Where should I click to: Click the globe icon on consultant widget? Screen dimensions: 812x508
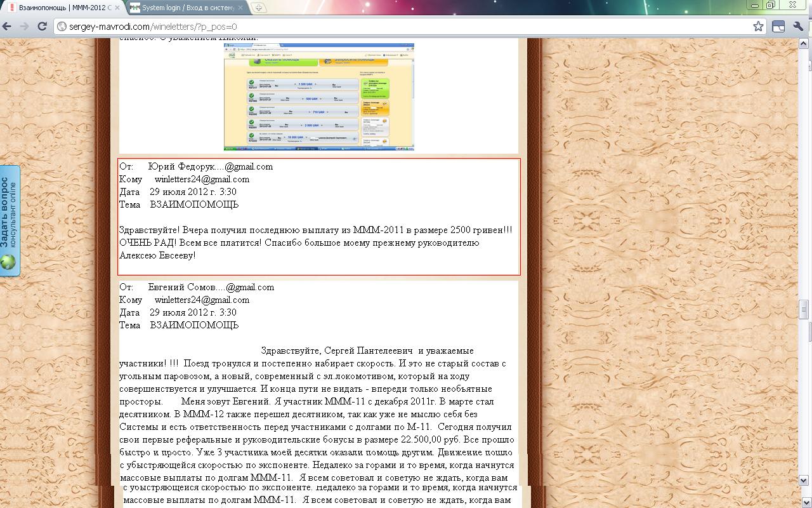8,262
